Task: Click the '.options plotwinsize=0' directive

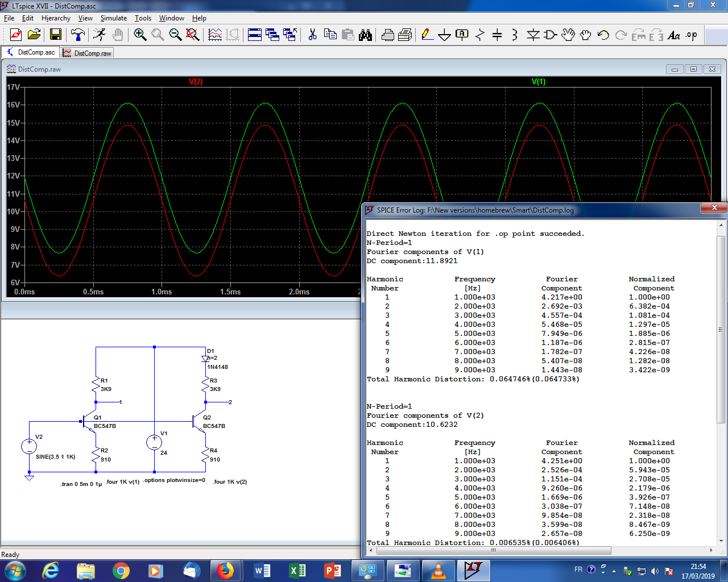Action: point(174,480)
